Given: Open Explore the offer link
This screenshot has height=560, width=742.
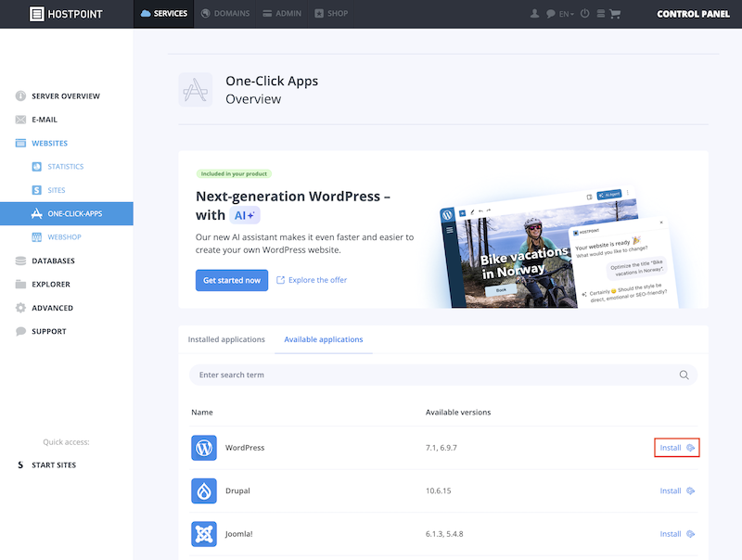Looking at the screenshot, I should pyautogui.click(x=312, y=280).
